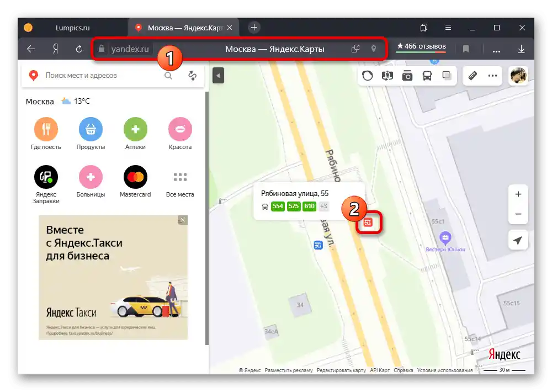This screenshot has width=552, height=392.
Task: Open the tabs/collections icon in title bar
Action: pos(424,28)
